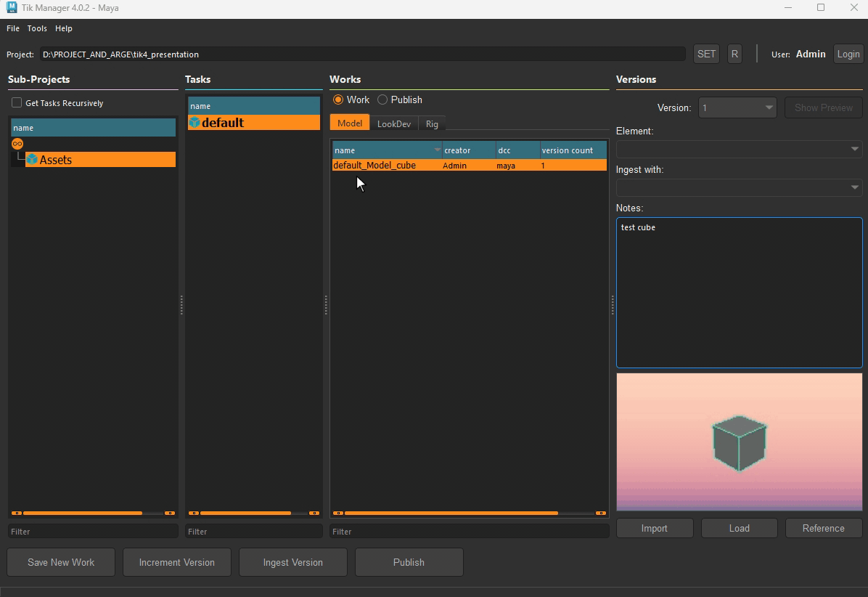Open the File menu
The height and width of the screenshot is (597, 868).
(13, 28)
